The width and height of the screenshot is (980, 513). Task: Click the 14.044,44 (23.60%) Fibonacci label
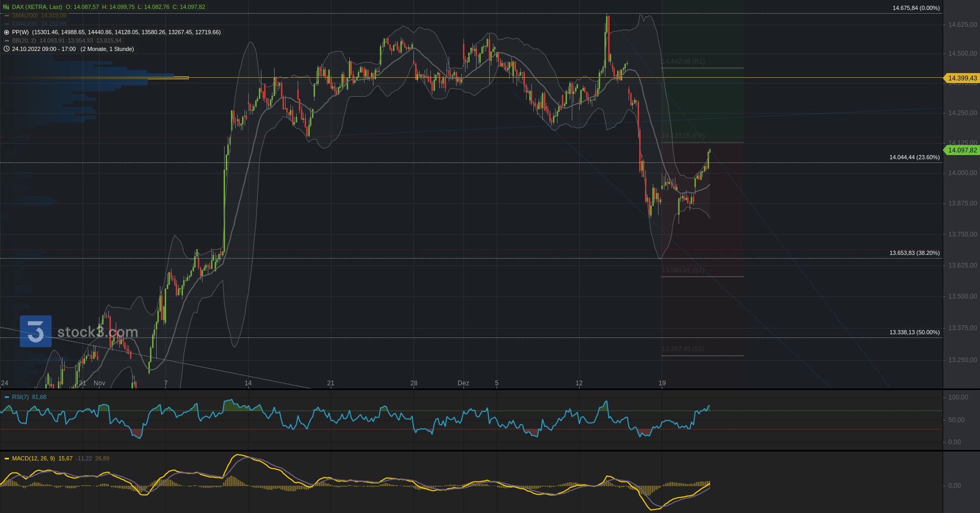point(914,157)
